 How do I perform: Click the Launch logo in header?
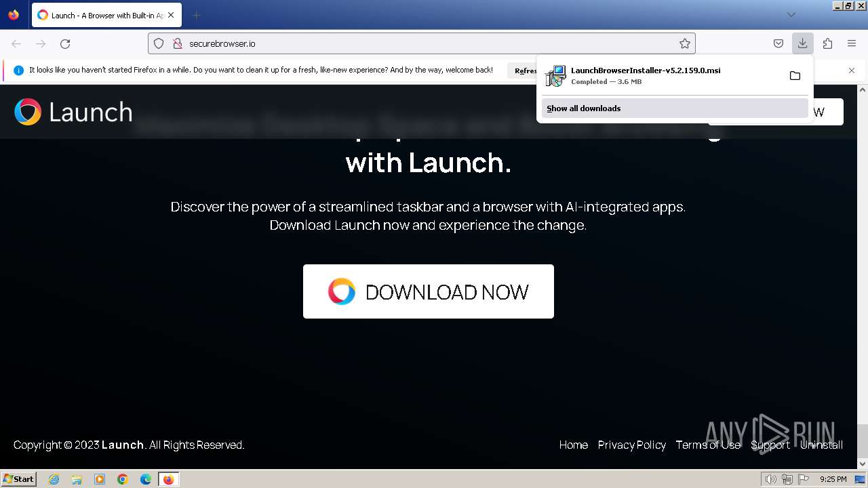click(73, 112)
